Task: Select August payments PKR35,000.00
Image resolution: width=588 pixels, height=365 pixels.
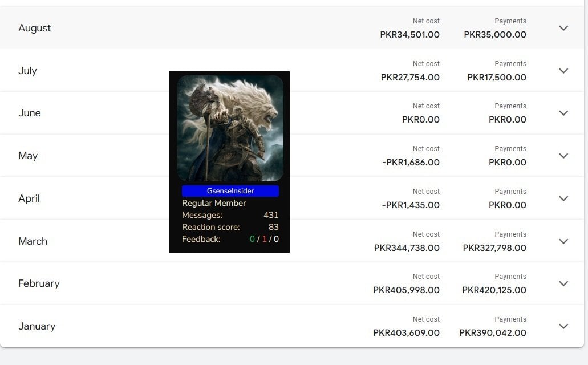Action: tap(495, 35)
